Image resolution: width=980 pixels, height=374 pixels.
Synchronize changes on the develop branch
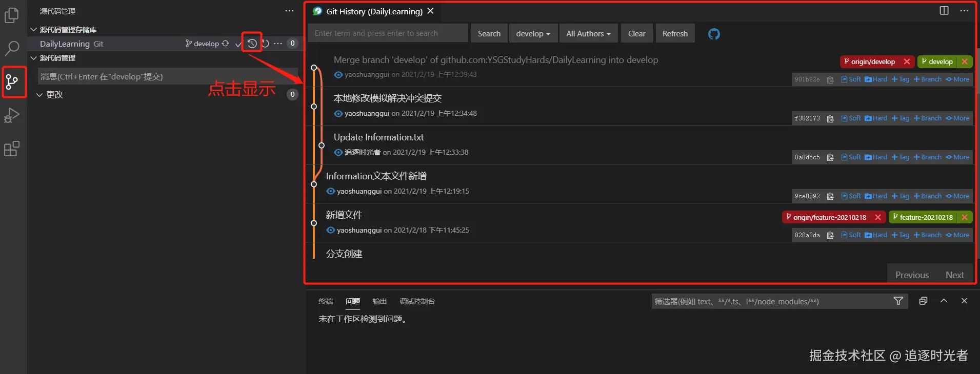pyautogui.click(x=225, y=44)
